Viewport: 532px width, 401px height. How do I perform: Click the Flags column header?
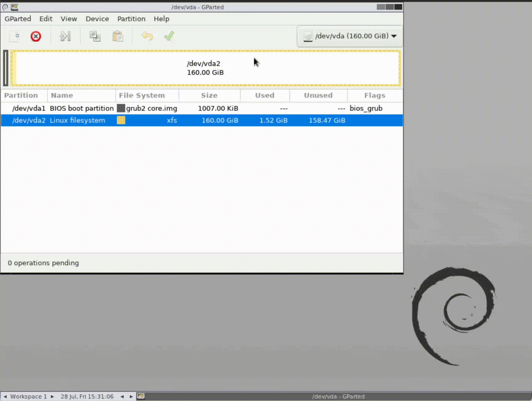[375, 95]
